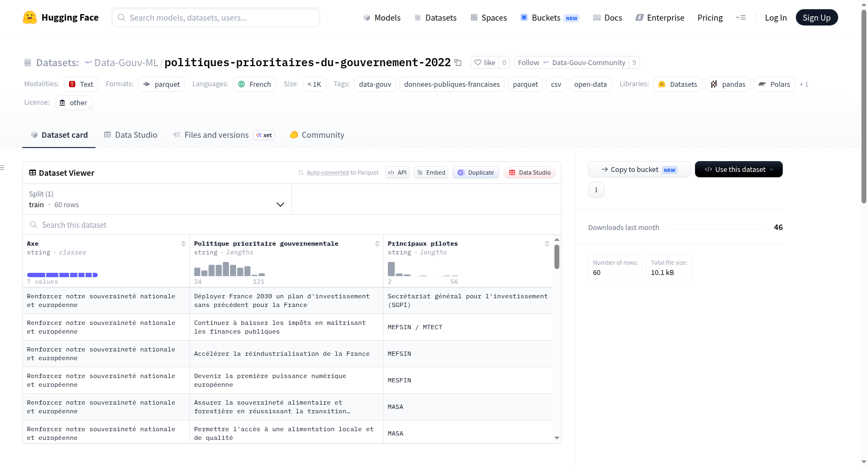The image size is (868, 467).
Task: Select the 'Secrétariat général pour l'investissement' cell
Action: pyautogui.click(x=468, y=300)
